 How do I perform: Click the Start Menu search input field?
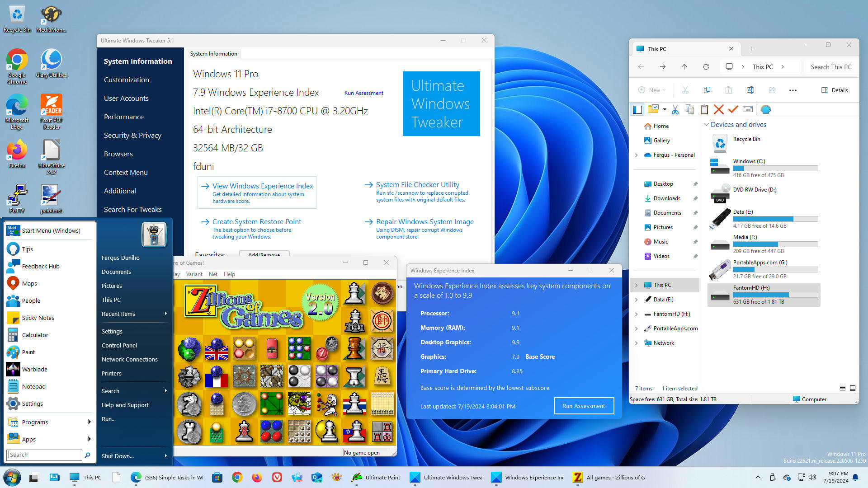(x=44, y=455)
